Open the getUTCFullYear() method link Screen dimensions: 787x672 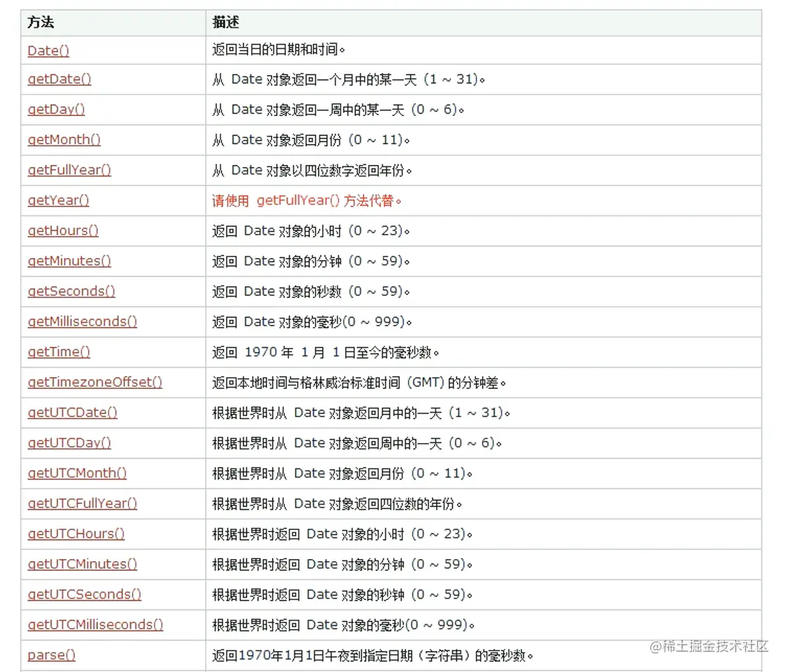tap(82, 503)
